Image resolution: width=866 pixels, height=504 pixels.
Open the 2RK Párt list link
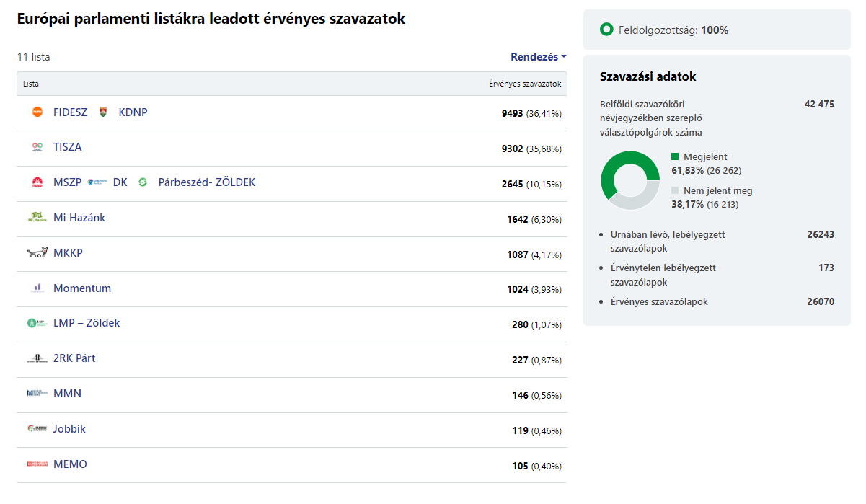tap(74, 358)
